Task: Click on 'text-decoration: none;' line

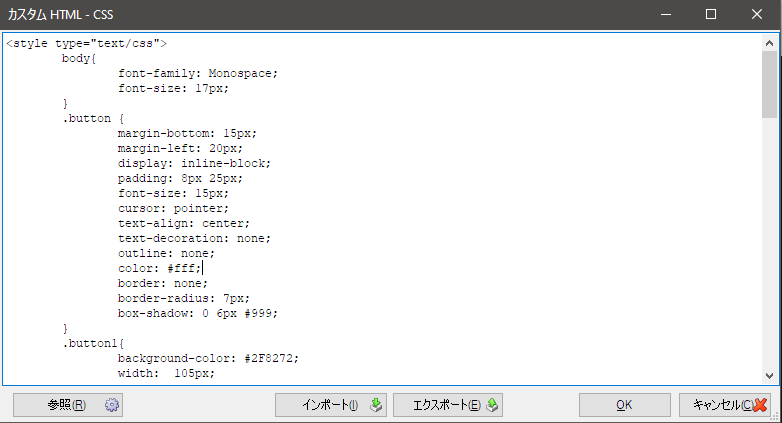Action: pyautogui.click(x=194, y=238)
